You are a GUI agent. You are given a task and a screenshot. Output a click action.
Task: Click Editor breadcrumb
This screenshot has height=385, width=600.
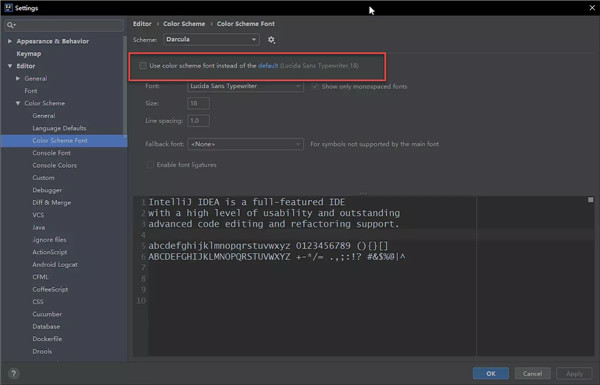142,24
